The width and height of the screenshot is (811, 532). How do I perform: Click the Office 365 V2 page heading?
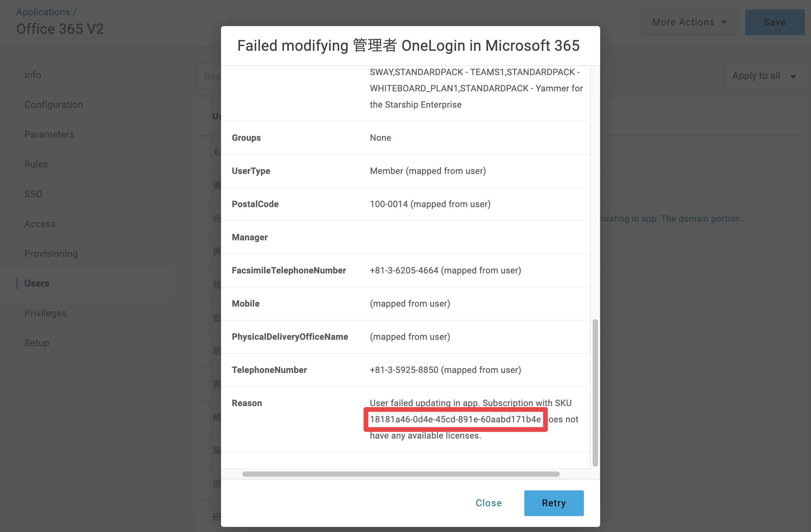[60, 29]
